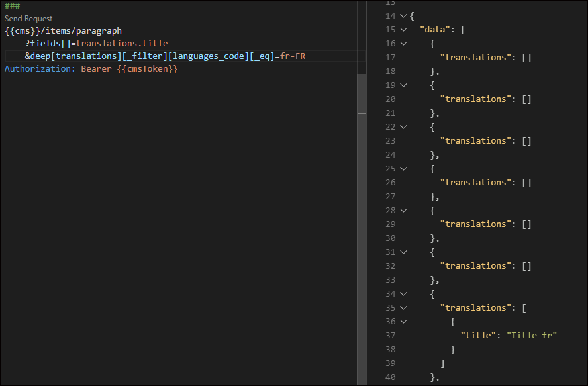Collapse the title object at line 36
Image resolution: width=588 pixels, height=386 pixels.
[x=403, y=322]
